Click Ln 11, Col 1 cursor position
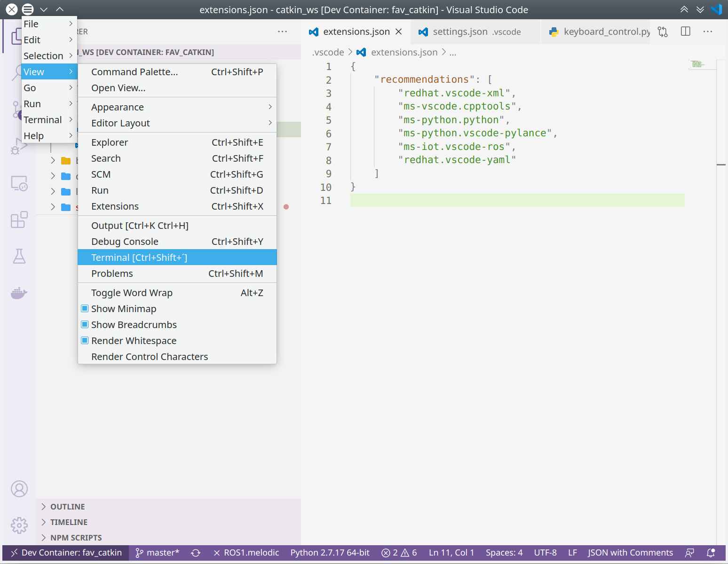 click(x=451, y=553)
